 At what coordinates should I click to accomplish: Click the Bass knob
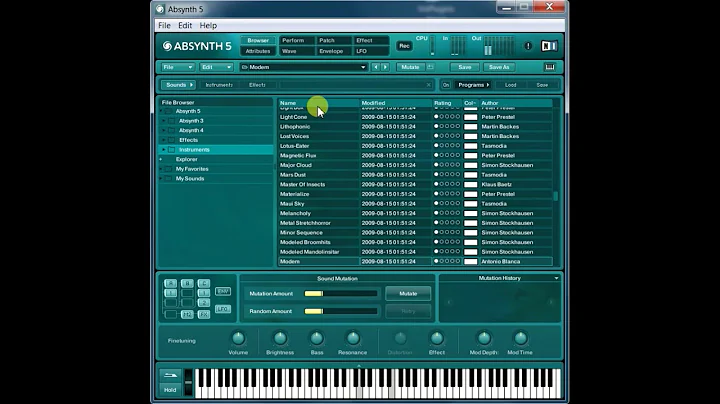coord(316,338)
